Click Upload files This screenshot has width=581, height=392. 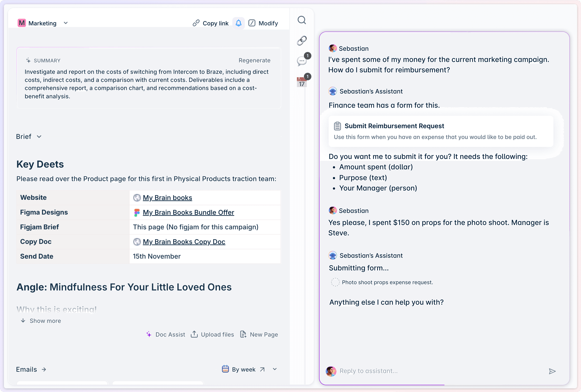(x=212, y=334)
